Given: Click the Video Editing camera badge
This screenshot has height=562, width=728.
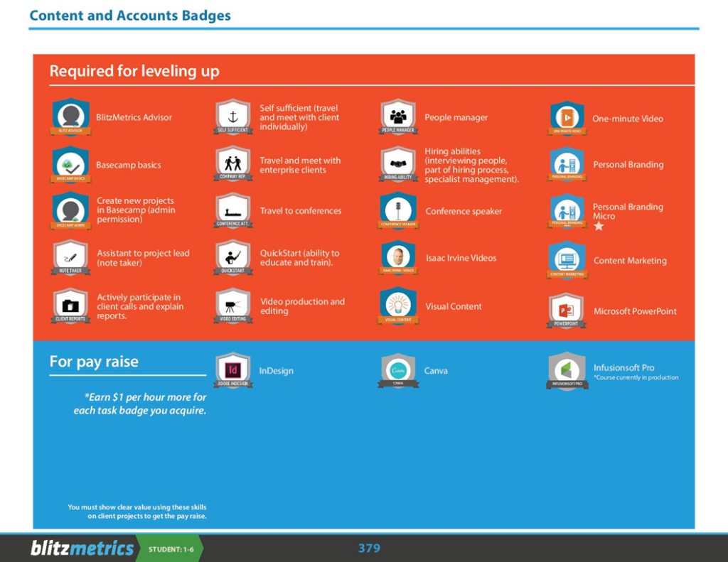Looking at the screenshot, I should (233, 306).
